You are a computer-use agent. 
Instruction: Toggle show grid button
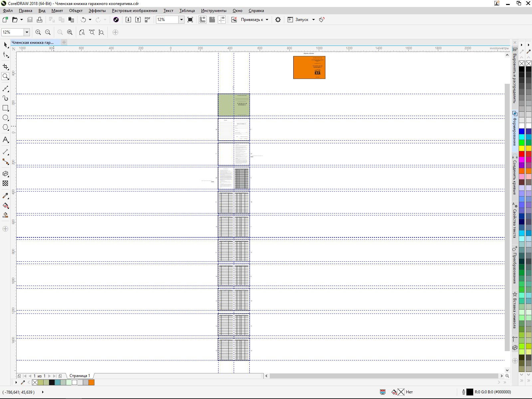pyautogui.click(x=212, y=20)
